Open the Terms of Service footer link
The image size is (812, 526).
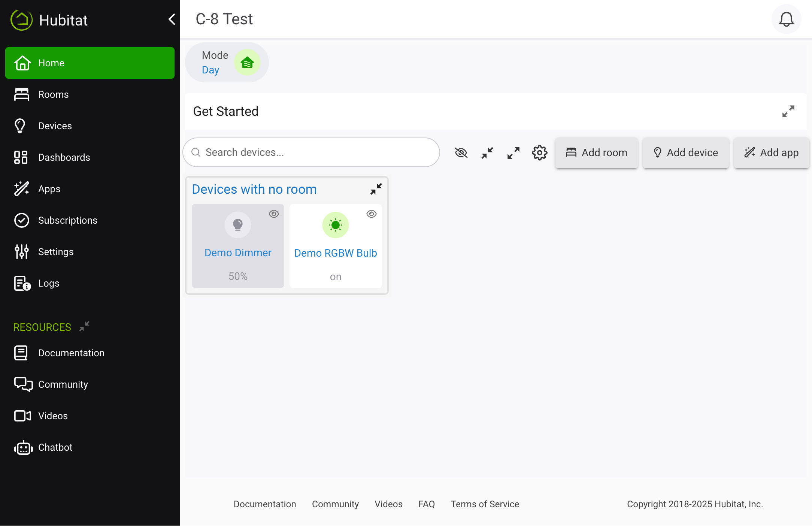[485, 504]
